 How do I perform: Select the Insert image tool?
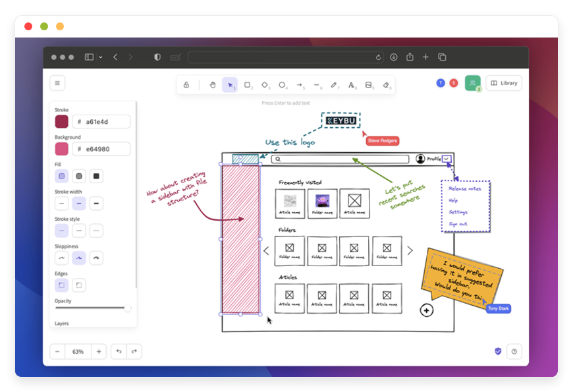pos(368,85)
